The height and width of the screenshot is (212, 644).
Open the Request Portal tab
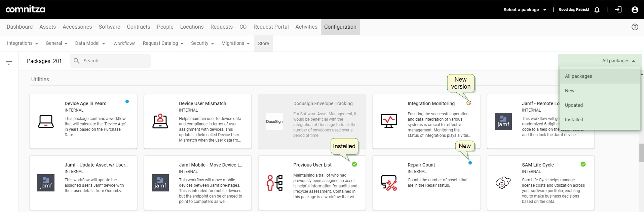point(271,27)
